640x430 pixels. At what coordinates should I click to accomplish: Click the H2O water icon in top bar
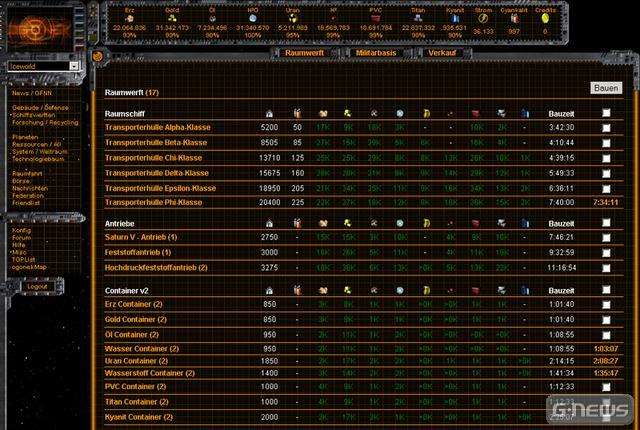(x=253, y=18)
